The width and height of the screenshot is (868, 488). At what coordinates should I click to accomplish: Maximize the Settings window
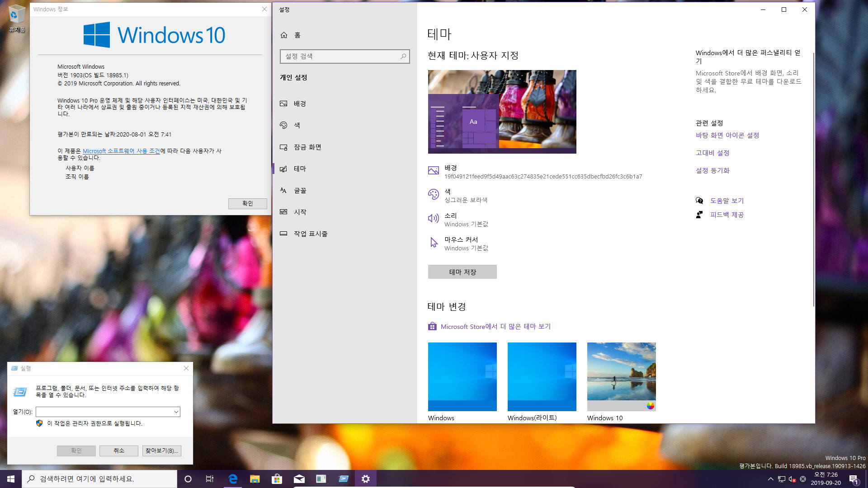pyautogui.click(x=784, y=9)
